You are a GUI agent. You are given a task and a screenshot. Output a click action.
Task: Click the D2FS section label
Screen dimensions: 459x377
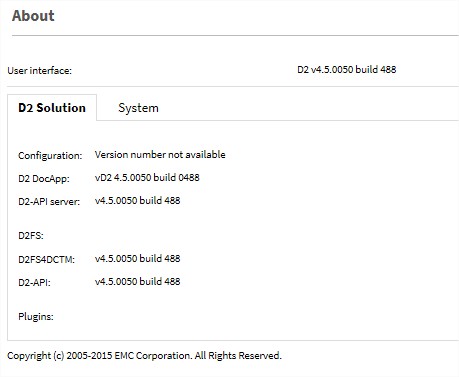[31, 236]
